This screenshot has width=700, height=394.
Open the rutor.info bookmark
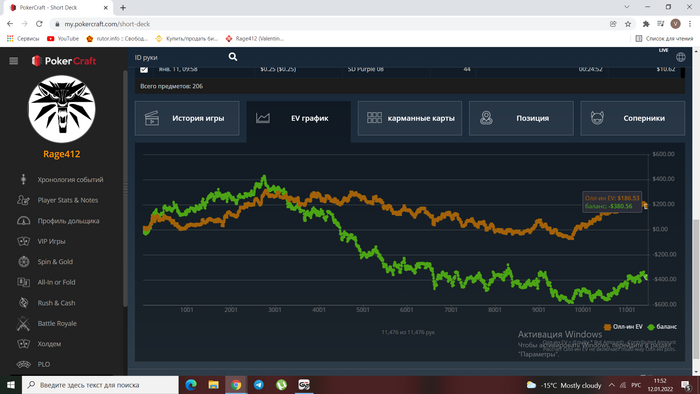point(117,39)
